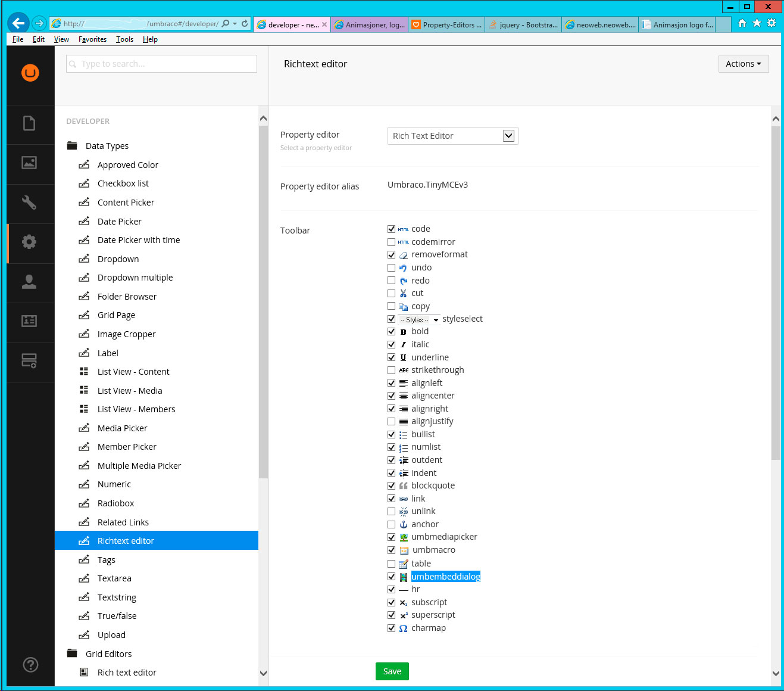Open the Tools menu
Screen dimensions: 784x691
pos(124,39)
